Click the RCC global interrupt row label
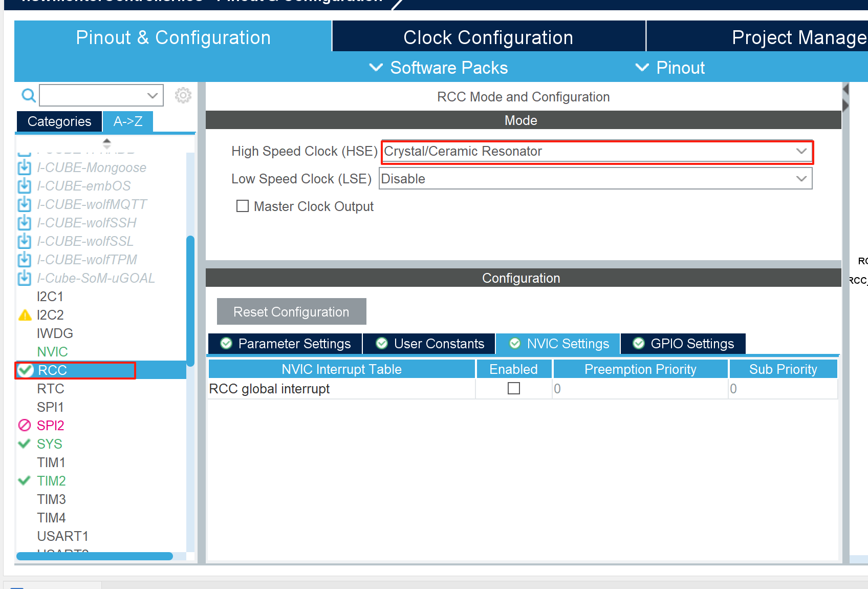This screenshot has width=868, height=589. coord(269,389)
